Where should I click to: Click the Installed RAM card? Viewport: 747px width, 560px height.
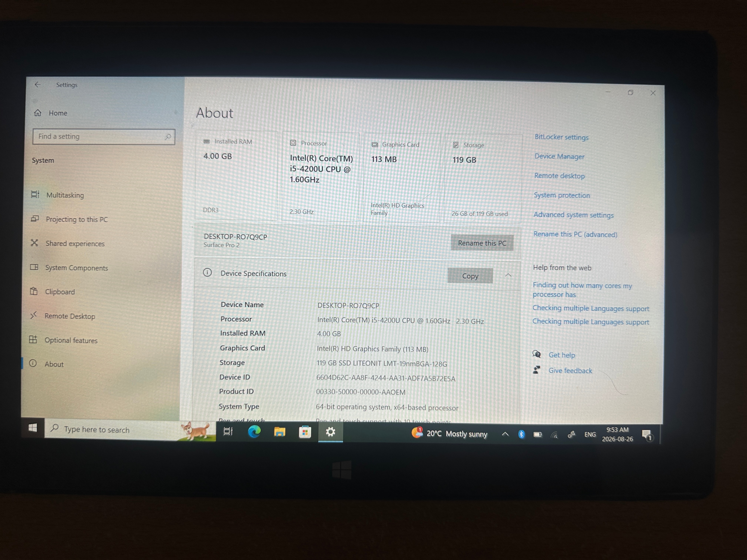pos(236,175)
